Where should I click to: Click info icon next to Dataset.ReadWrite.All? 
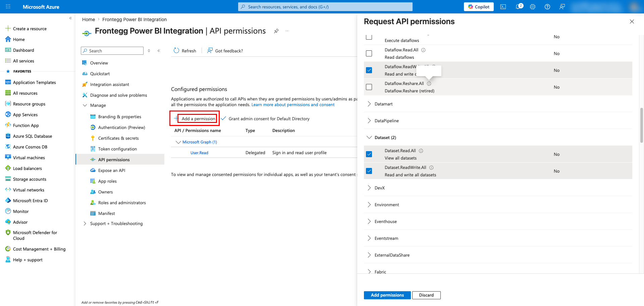pyautogui.click(x=431, y=168)
